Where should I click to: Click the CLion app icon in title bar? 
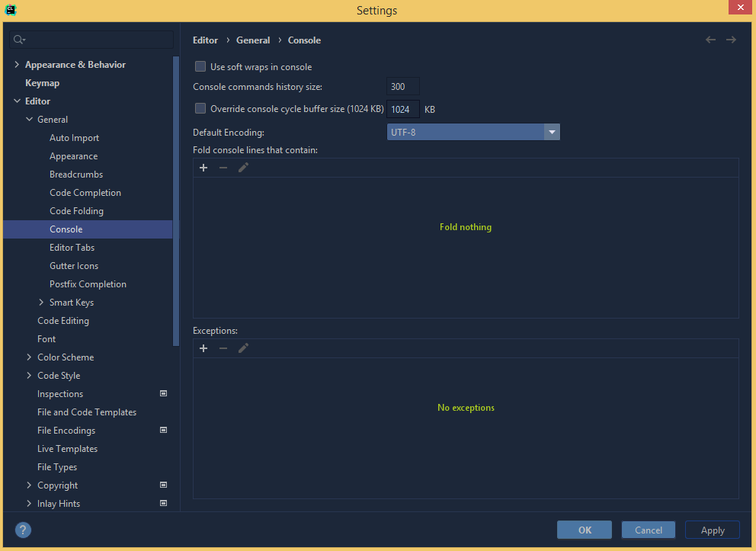[10, 10]
